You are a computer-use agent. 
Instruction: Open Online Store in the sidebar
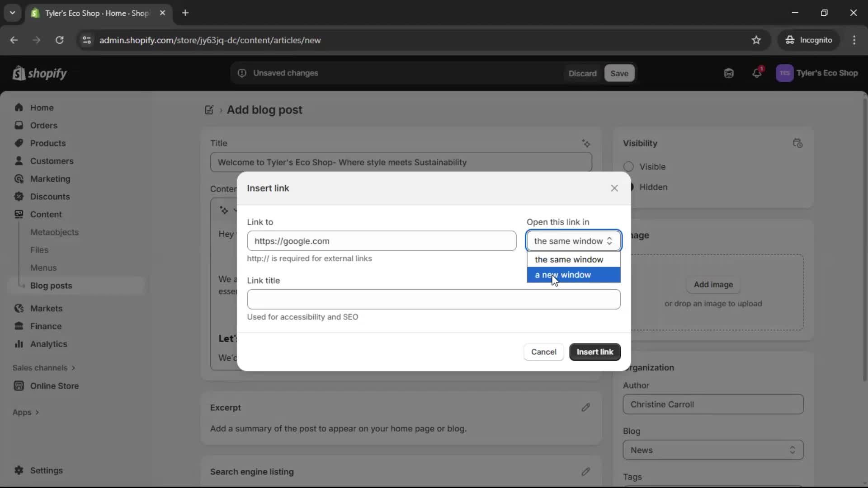pyautogui.click(x=53, y=386)
